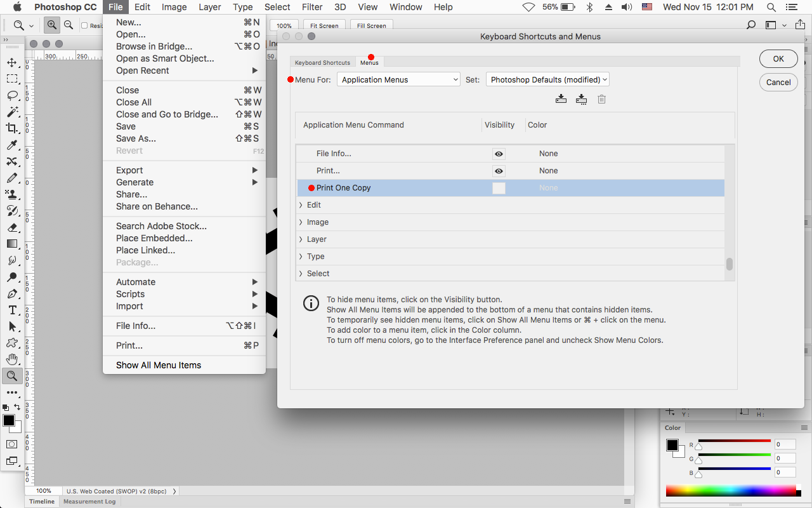Switch to the Measurement Log tab
Image resolution: width=812 pixels, height=508 pixels.
tap(89, 501)
